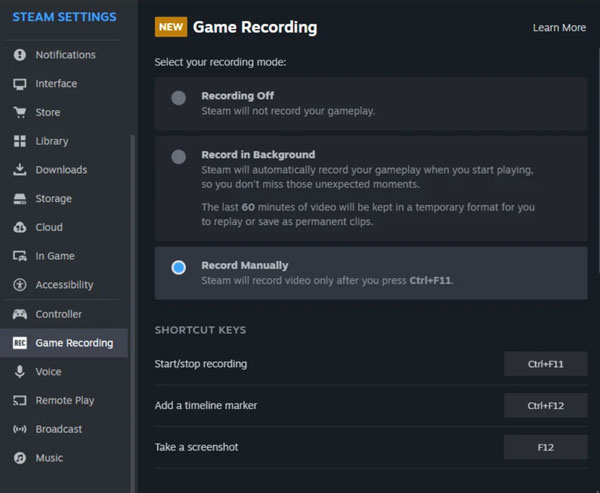Click the Remote Play cast icon
Screen dimensions: 600x493
pyautogui.click(x=20, y=400)
